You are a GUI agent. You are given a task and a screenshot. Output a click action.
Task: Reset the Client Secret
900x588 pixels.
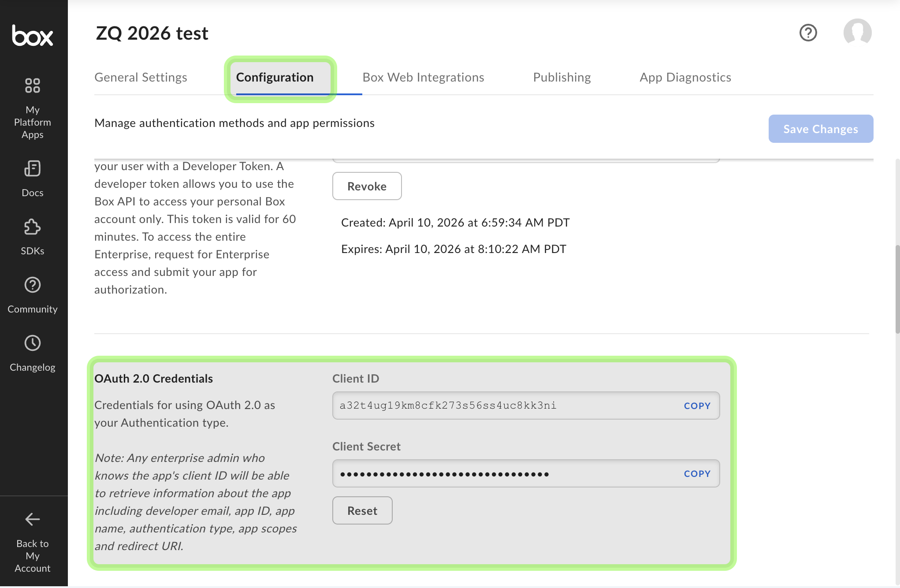(x=362, y=510)
